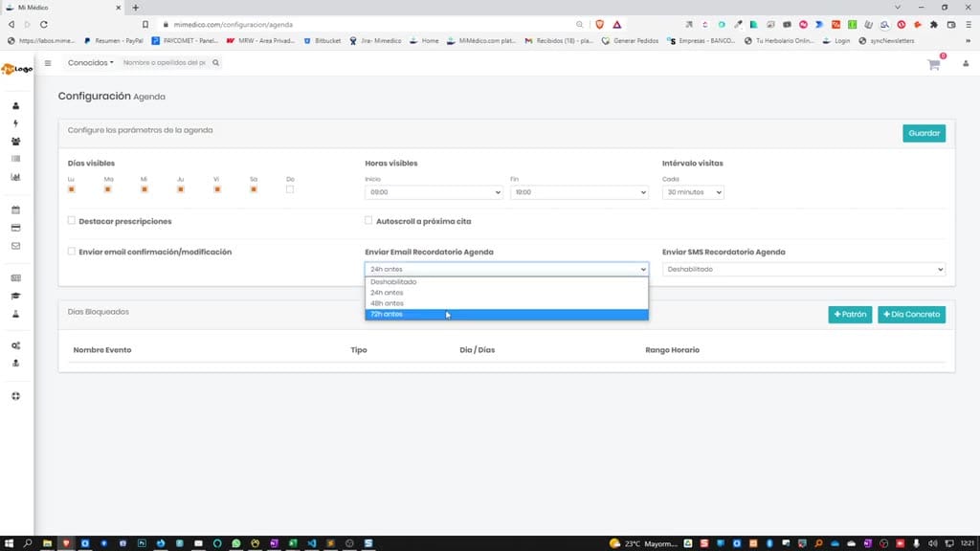Enable Enviar email confirmación/modificación checkbox
This screenshot has width=980, height=551.
tap(71, 252)
